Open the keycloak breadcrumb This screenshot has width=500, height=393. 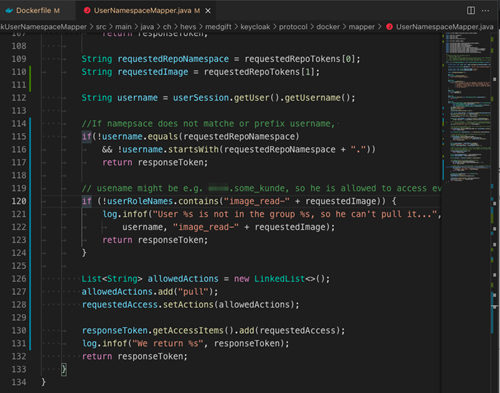255,27
